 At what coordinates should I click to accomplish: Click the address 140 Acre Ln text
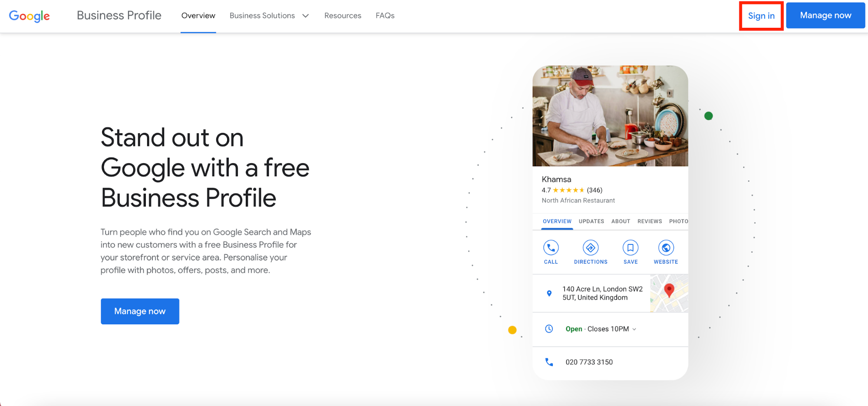coord(602,293)
